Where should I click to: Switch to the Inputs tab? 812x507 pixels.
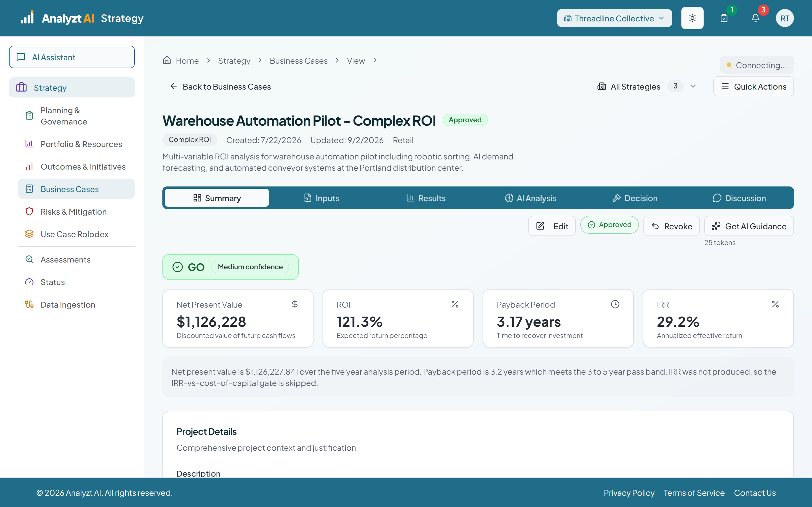(x=321, y=198)
